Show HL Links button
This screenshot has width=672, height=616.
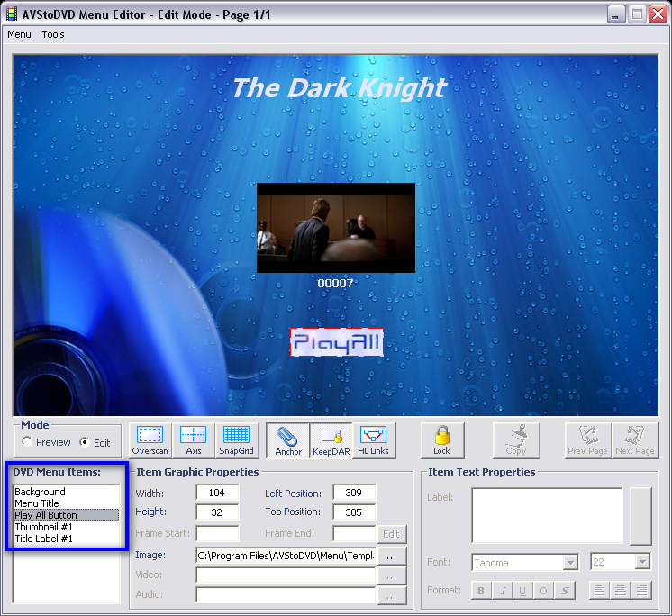373,440
